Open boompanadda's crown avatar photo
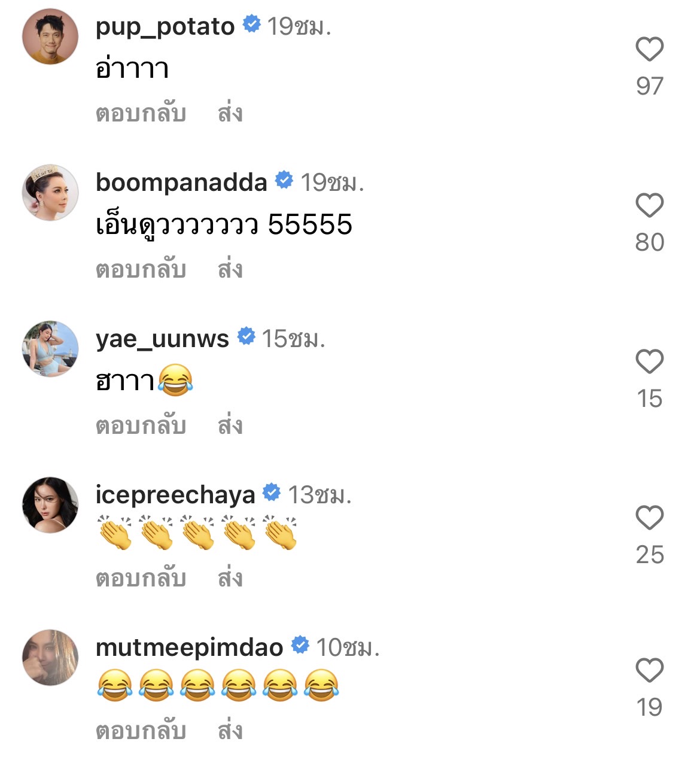 click(49, 193)
